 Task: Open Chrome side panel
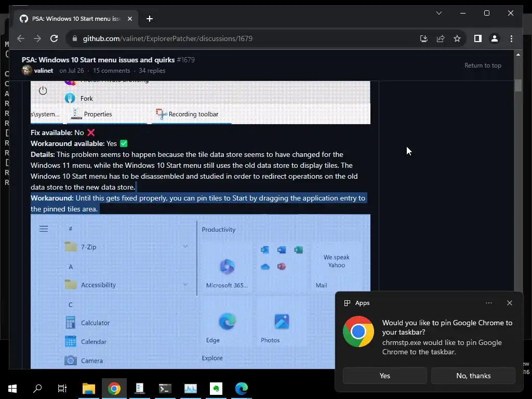[x=478, y=38]
